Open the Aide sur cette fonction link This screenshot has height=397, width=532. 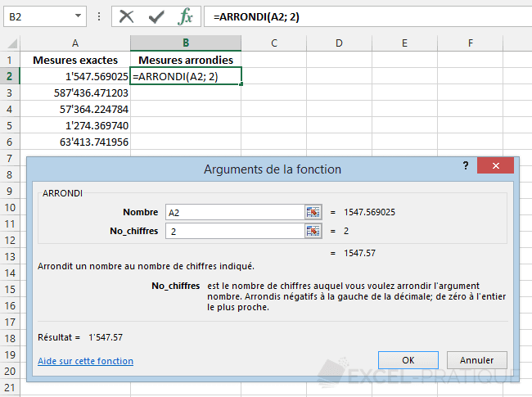85,361
